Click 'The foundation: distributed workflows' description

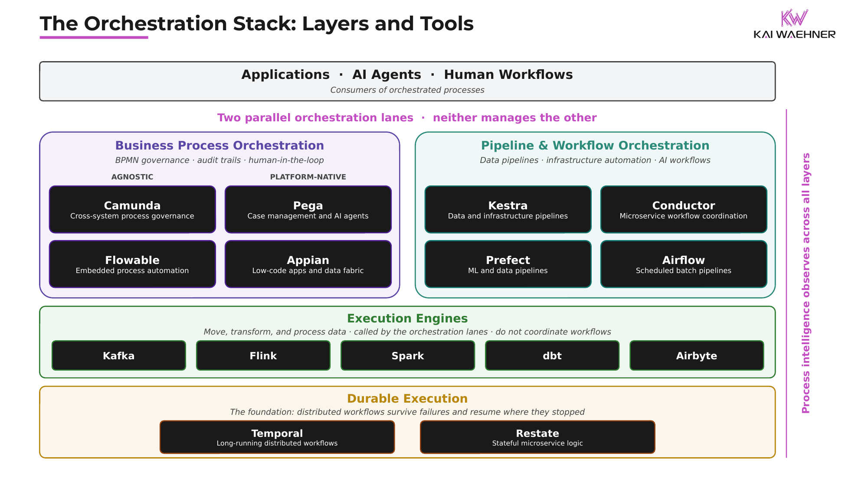308,412
